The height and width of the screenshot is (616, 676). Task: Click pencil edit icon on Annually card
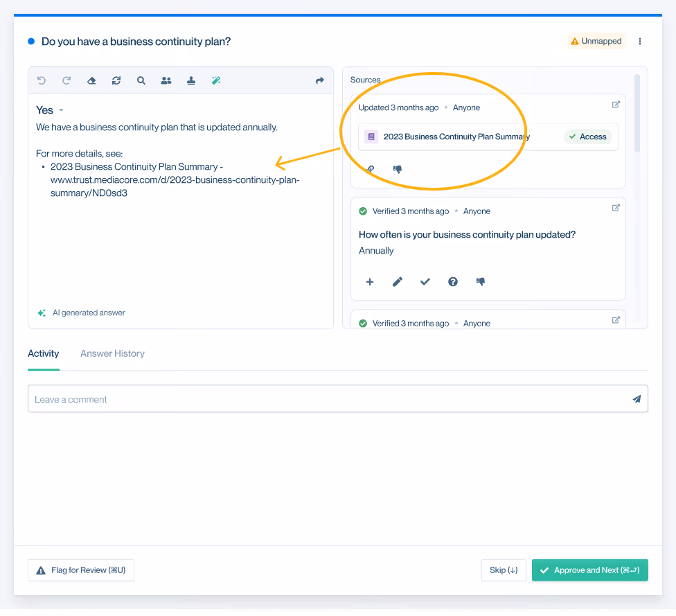398,282
